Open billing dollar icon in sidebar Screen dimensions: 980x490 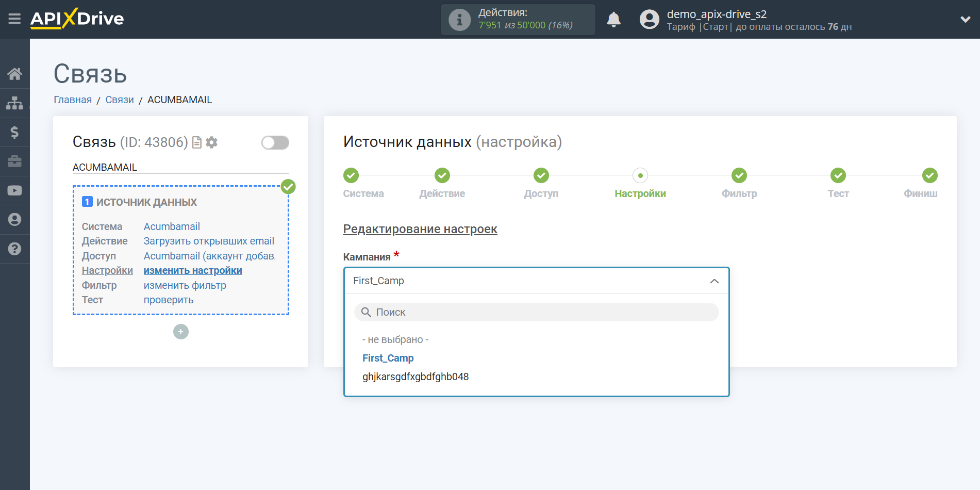pyautogui.click(x=14, y=132)
